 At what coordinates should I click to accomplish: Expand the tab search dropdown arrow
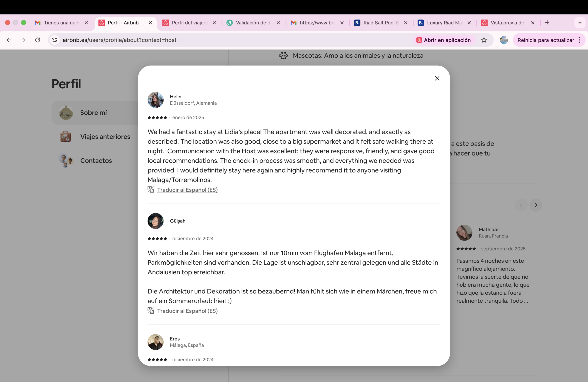pyautogui.click(x=580, y=23)
